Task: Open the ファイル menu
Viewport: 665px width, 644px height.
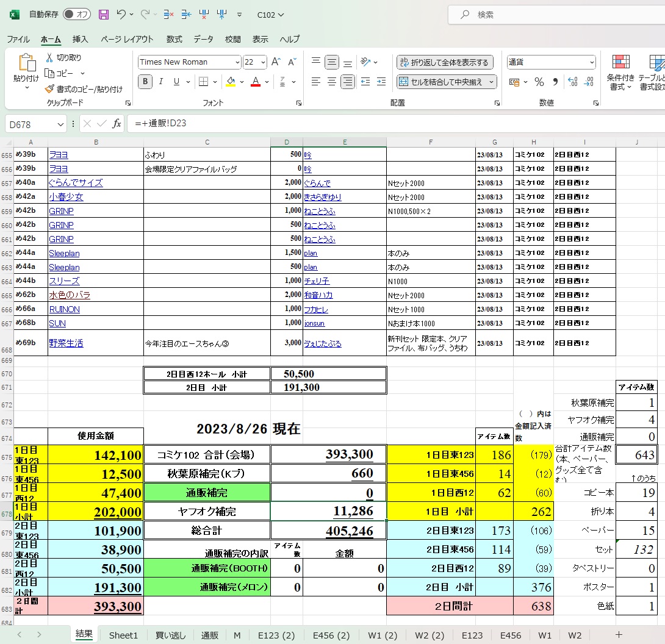Action: click(18, 40)
